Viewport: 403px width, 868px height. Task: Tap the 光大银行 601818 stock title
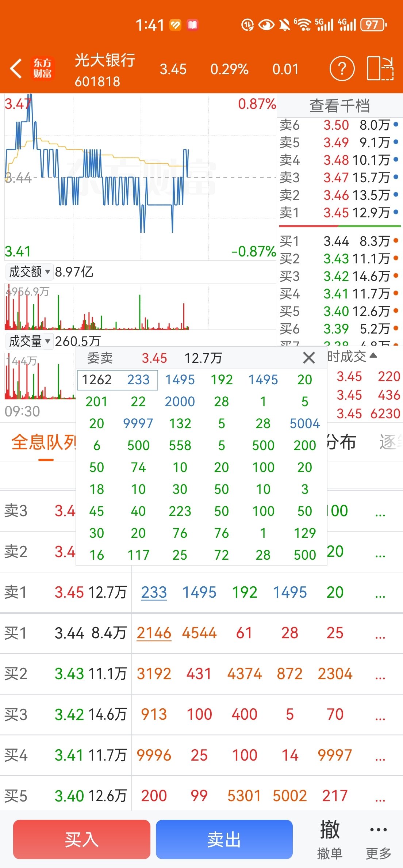105,70
